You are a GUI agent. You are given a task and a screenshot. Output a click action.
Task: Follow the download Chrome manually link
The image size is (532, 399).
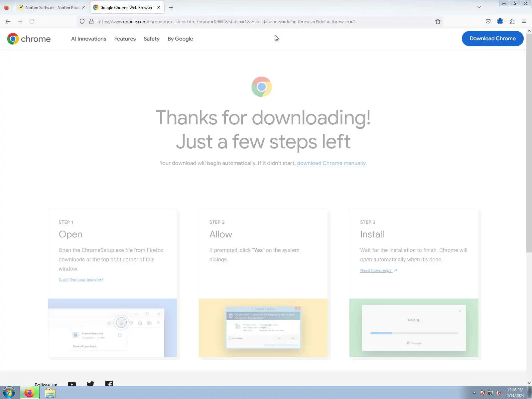coord(332,163)
